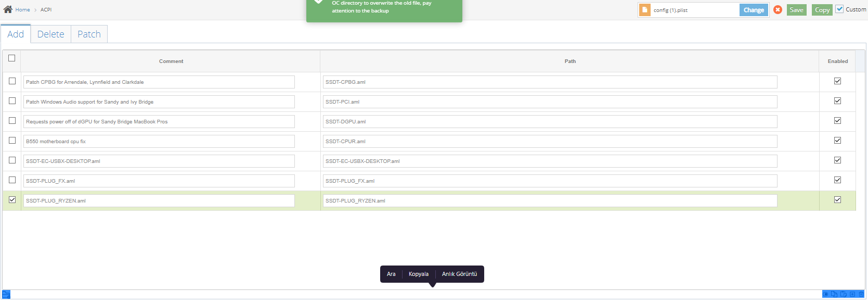Click the trash delete icon at the bottom right
Image resolution: width=868 pixels, height=303 pixels.
[x=861, y=294]
